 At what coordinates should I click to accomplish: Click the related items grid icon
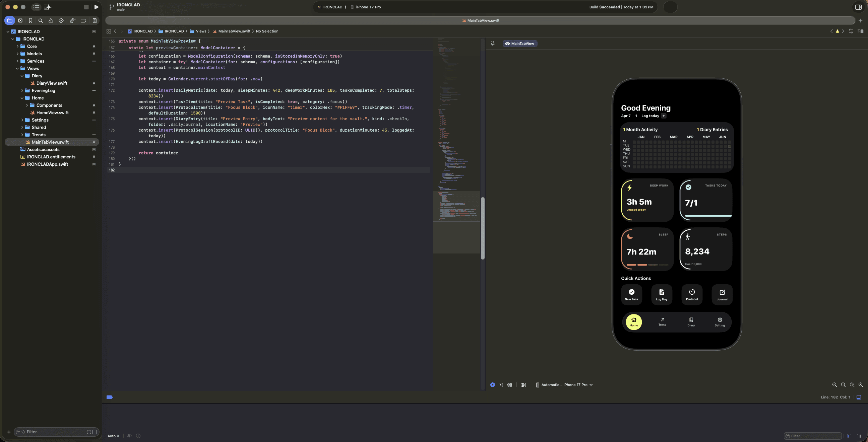[x=109, y=31]
